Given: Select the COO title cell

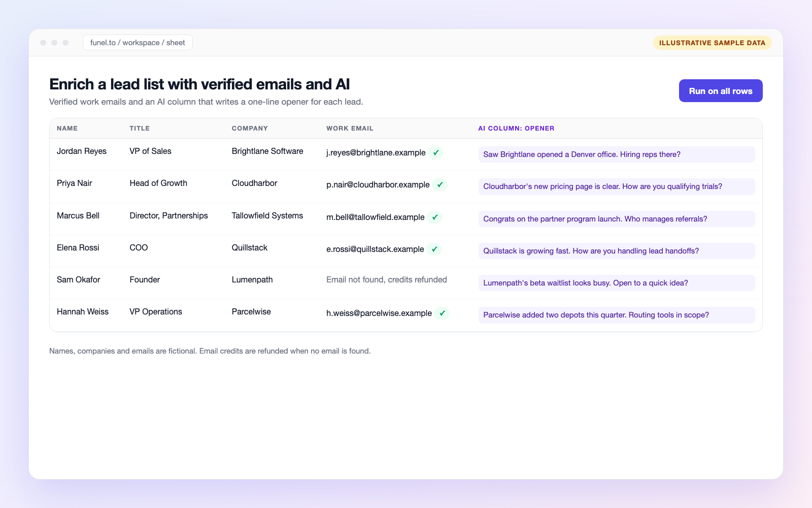Looking at the screenshot, I should coord(139,248).
